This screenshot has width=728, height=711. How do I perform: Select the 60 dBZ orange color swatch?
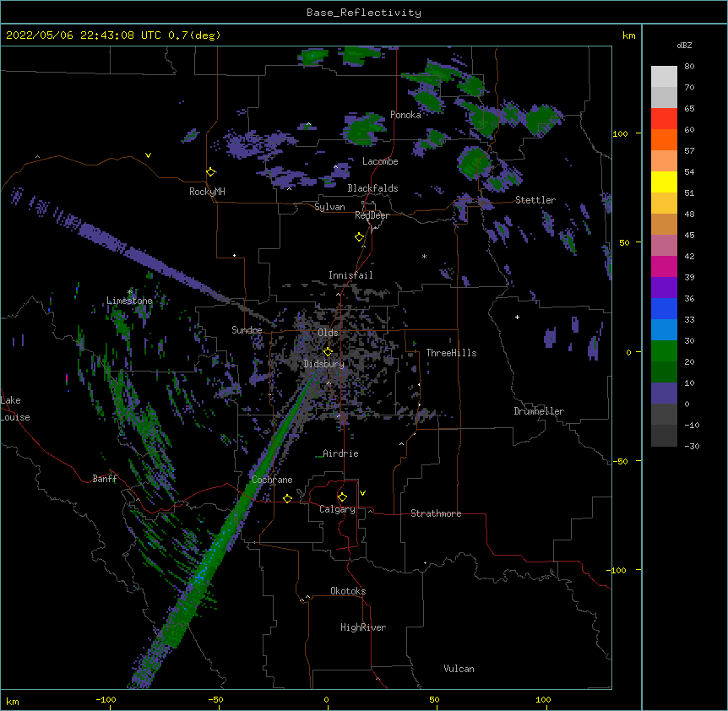[664, 139]
